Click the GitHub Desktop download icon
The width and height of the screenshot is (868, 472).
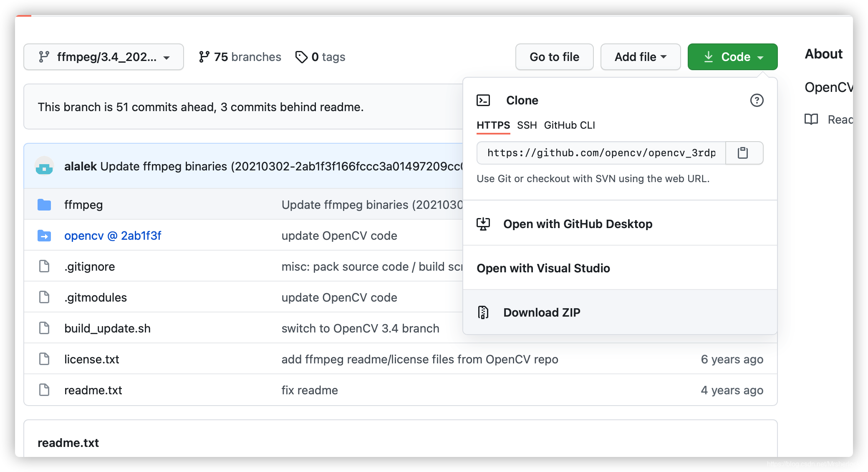(483, 224)
